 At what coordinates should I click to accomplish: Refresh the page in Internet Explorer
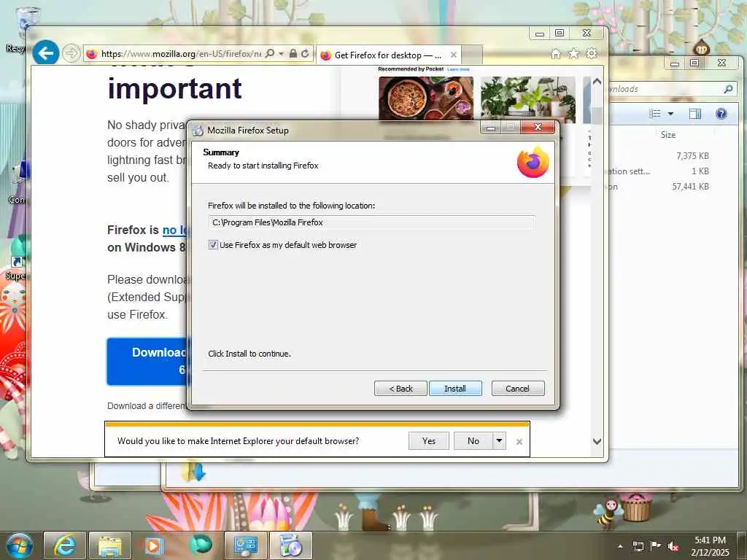306,53
